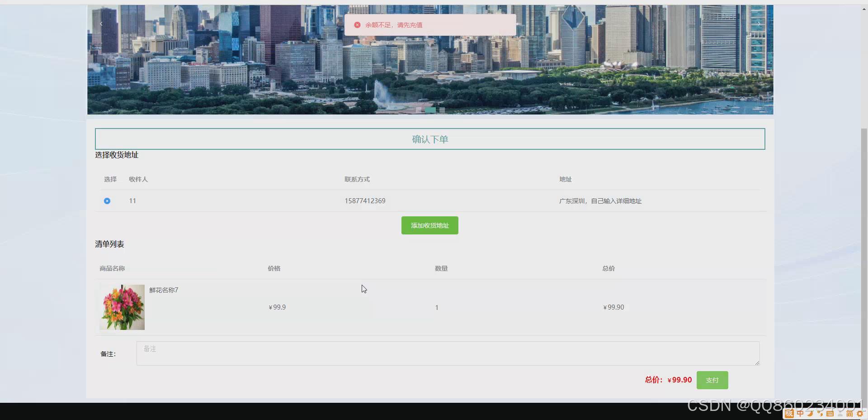
Task: Click the address 广东深圳，自己输入详细地址
Action: pos(600,201)
